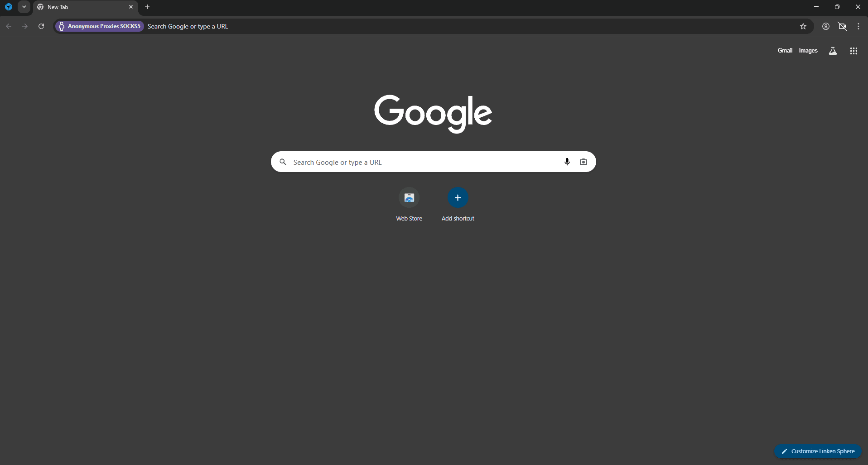Search by image with the Google Lens camera
868x465 pixels.
point(583,162)
